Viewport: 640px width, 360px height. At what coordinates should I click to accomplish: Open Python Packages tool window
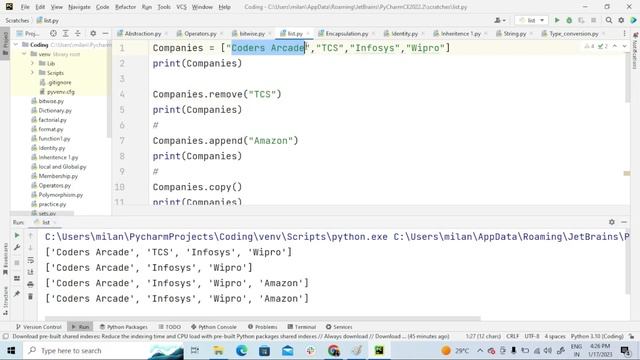coord(123,327)
